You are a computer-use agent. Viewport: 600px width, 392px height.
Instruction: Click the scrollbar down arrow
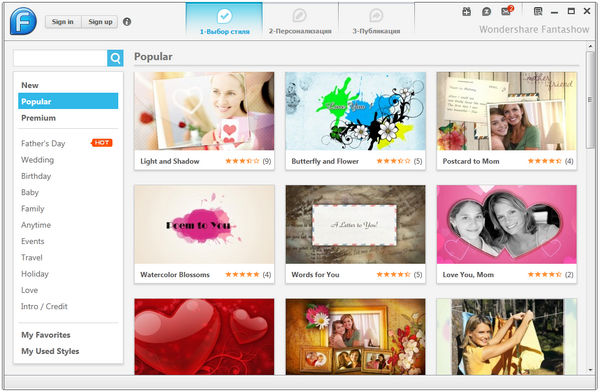590,370
